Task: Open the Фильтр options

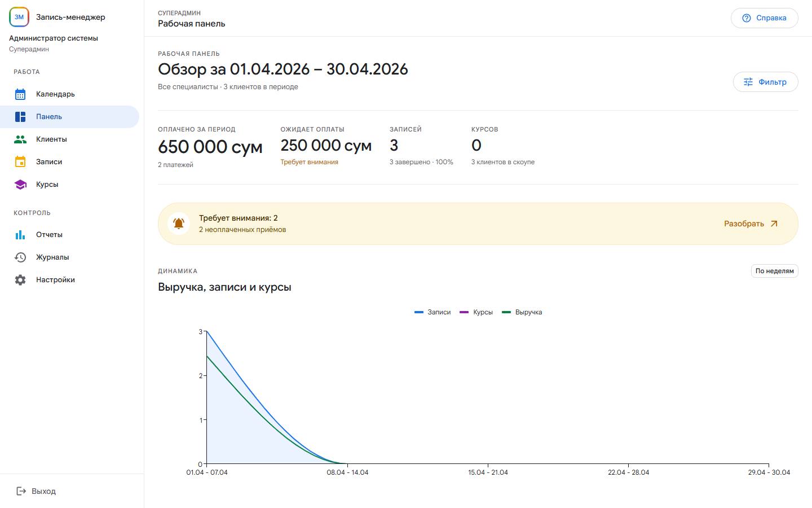Action: (765, 82)
